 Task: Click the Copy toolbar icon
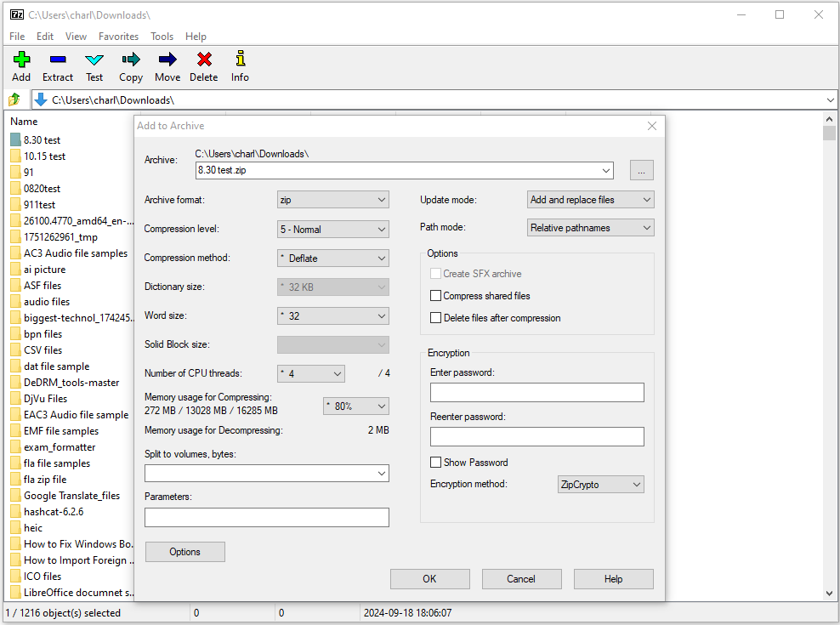click(x=130, y=60)
